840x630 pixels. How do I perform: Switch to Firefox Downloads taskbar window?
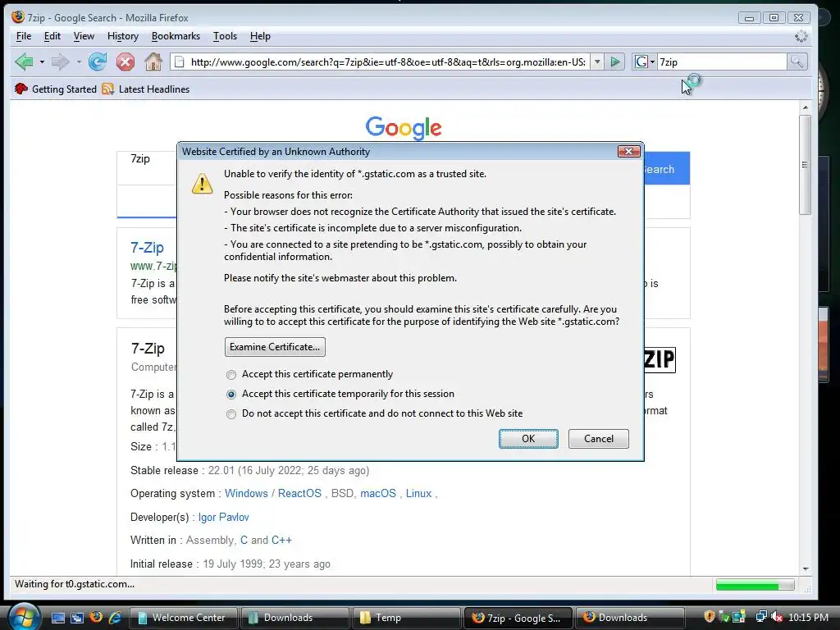tap(630, 618)
